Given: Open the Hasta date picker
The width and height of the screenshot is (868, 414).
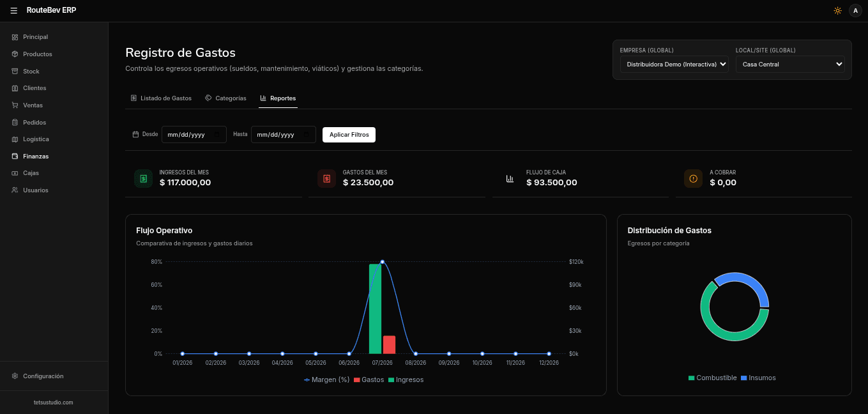Looking at the screenshot, I should pyautogui.click(x=283, y=134).
